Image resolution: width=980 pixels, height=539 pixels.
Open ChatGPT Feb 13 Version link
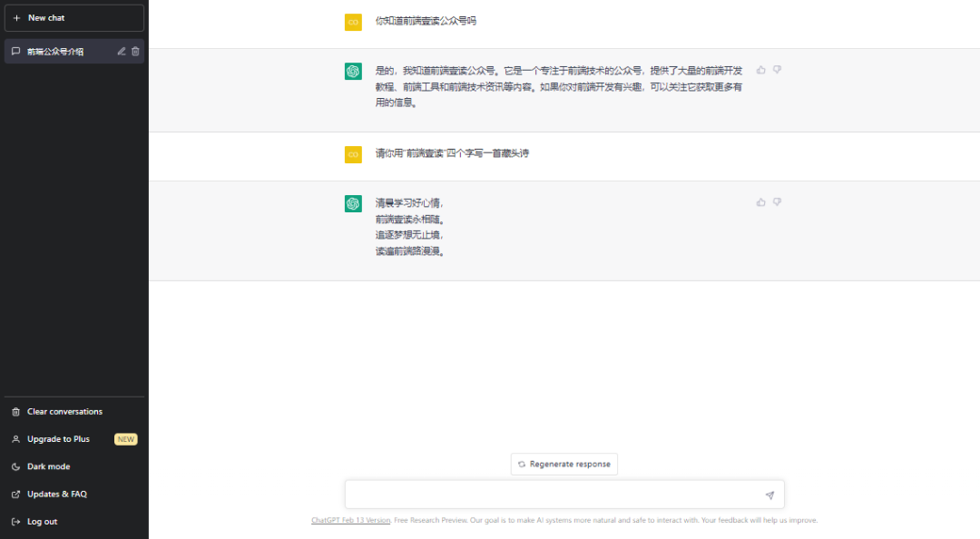click(x=350, y=520)
